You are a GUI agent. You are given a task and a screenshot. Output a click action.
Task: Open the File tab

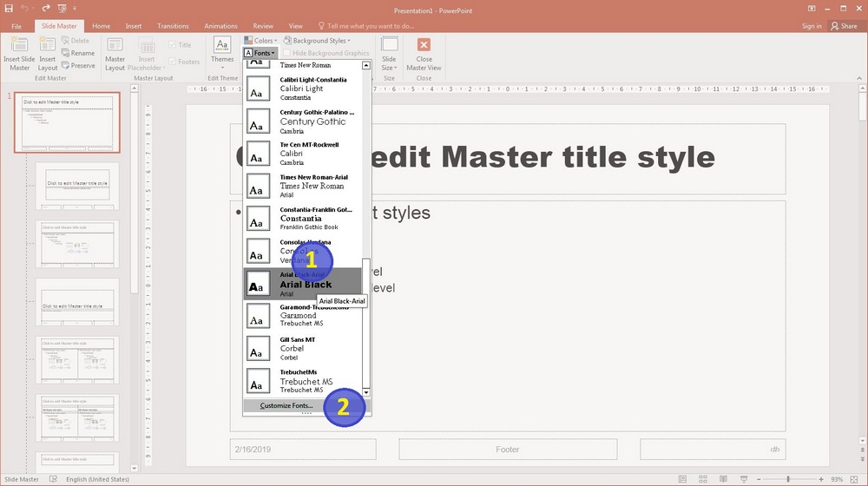tap(16, 26)
